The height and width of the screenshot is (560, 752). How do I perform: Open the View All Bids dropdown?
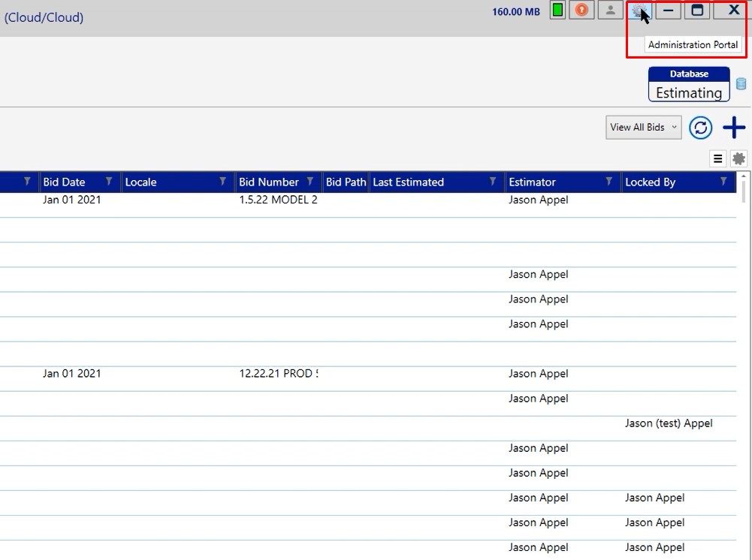point(643,128)
